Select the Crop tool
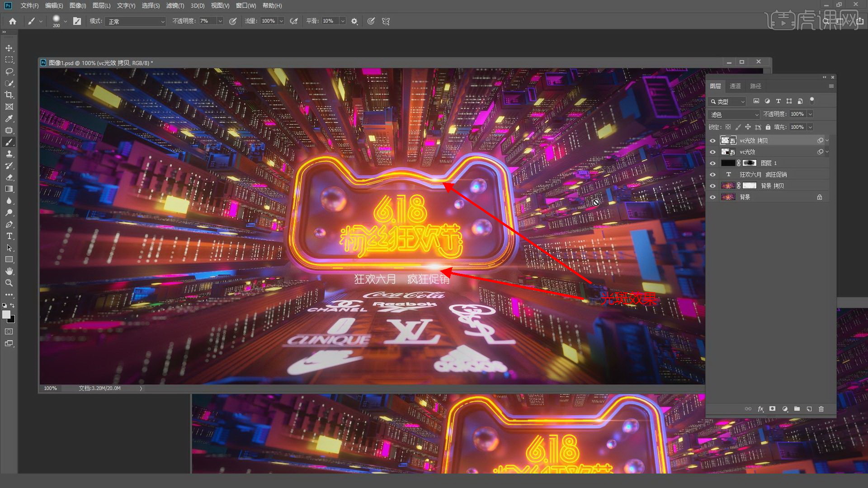The width and height of the screenshot is (868, 488). tap(9, 95)
